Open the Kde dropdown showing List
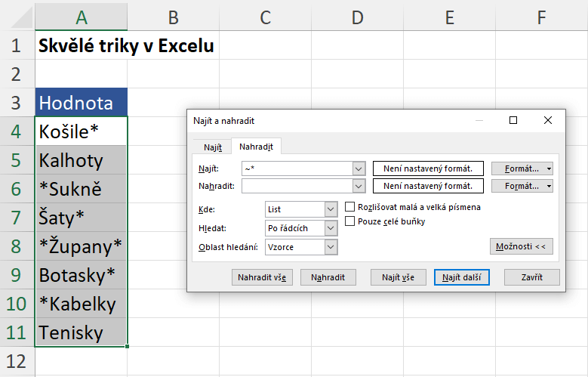The height and width of the screenshot is (377, 588). click(331, 209)
